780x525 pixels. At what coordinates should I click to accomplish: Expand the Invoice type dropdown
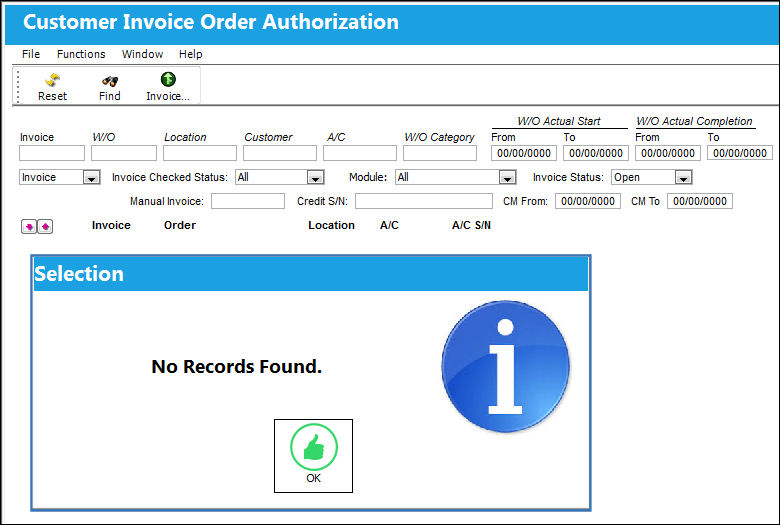pyautogui.click(x=91, y=178)
